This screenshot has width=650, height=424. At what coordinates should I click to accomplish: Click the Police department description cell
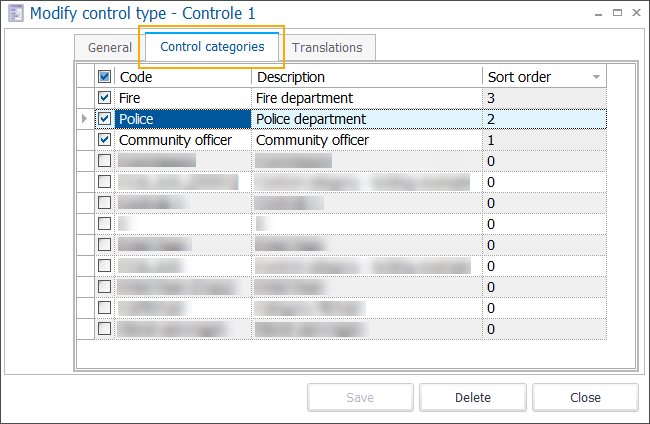[x=367, y=119]
